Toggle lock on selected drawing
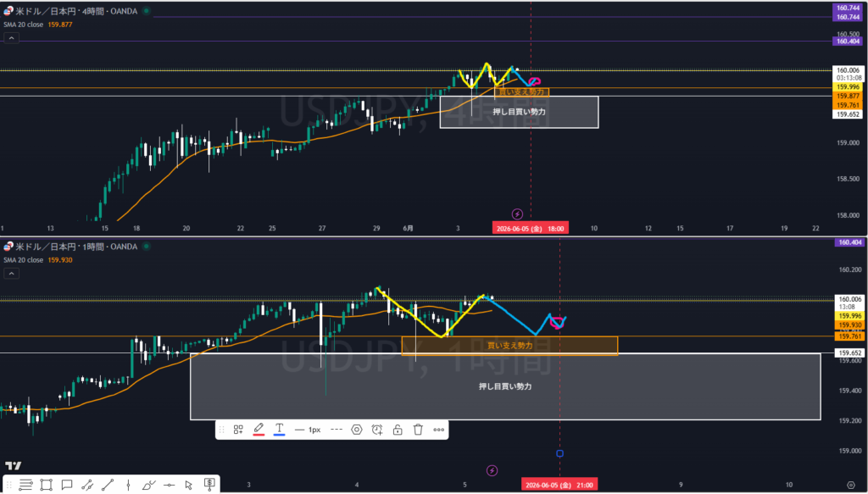 398,430
